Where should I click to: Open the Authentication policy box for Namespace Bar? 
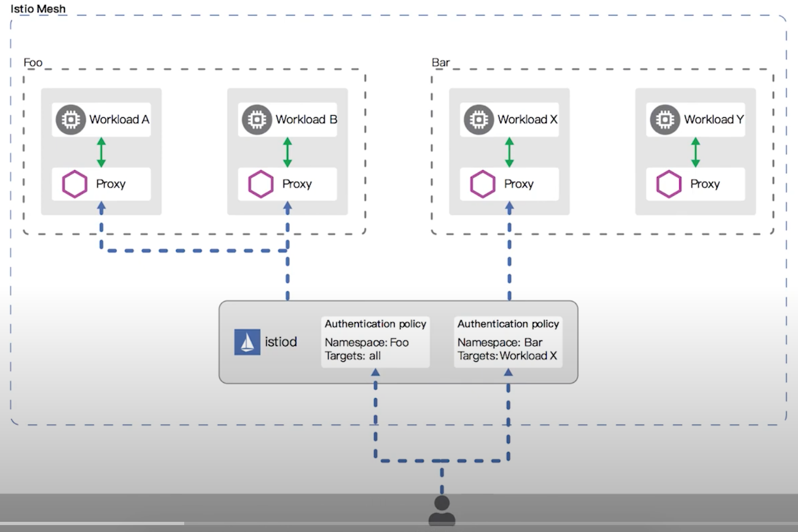(x=508, y=341)
